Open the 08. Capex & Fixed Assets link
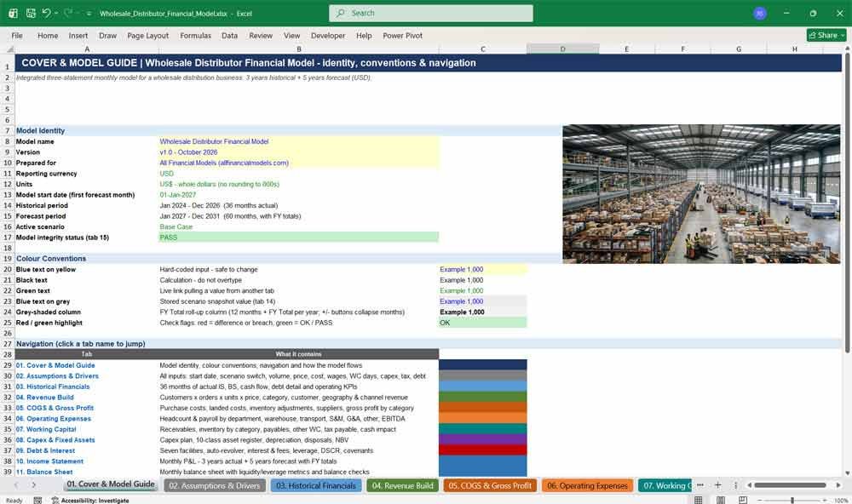 tap(55, 440)
